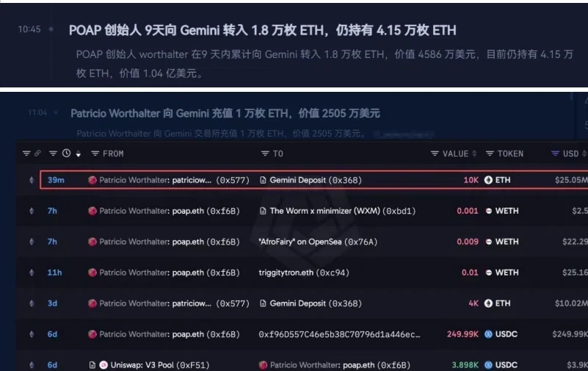The image size is (588, 371).
Task: Open the USD column filter
Action: [x=555, y=154]
